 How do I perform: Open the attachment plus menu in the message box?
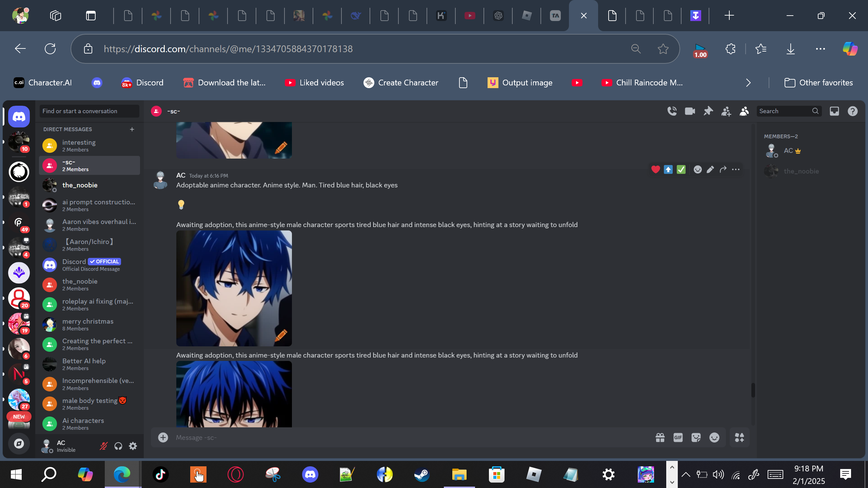coord(163,438)
